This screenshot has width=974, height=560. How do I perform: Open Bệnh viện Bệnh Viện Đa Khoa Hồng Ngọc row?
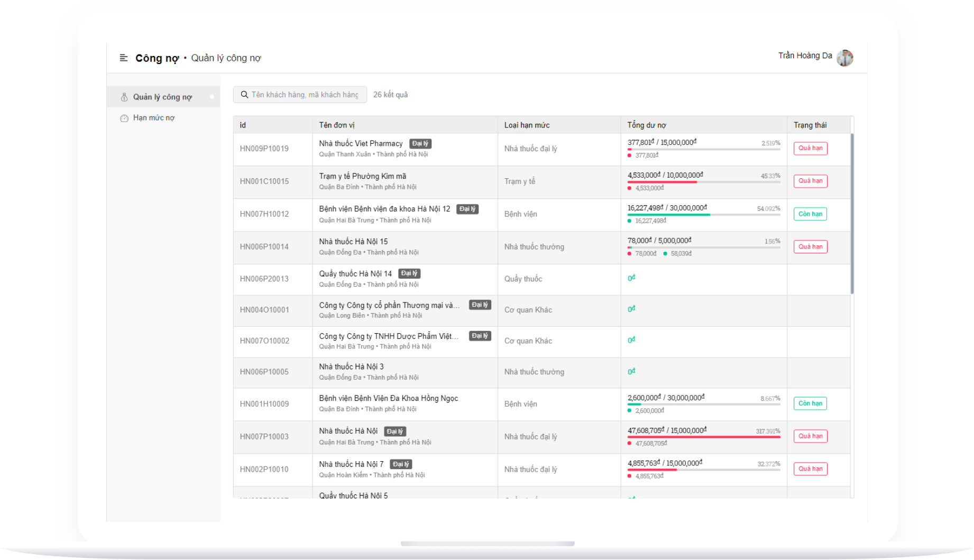tap(388, 399)
